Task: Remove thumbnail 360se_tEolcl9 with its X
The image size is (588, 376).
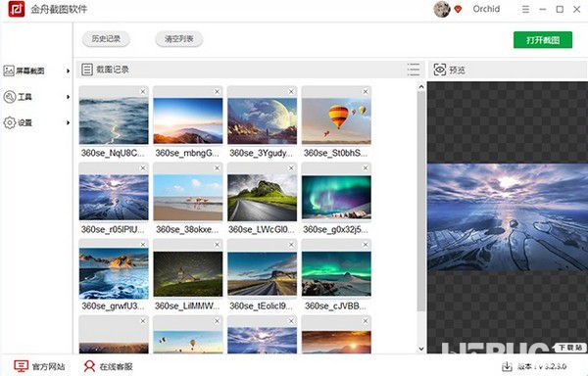Action: click(x=291, y=245)
